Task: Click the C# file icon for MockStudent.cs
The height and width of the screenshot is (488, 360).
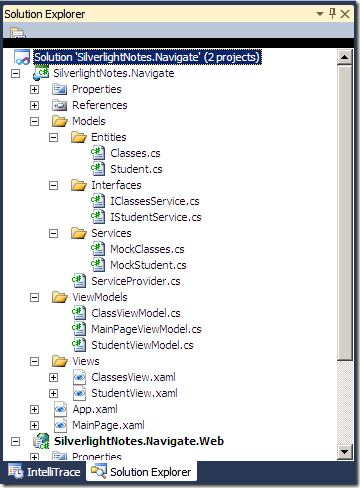Action: pyautogui.click(x=98, y=265)
